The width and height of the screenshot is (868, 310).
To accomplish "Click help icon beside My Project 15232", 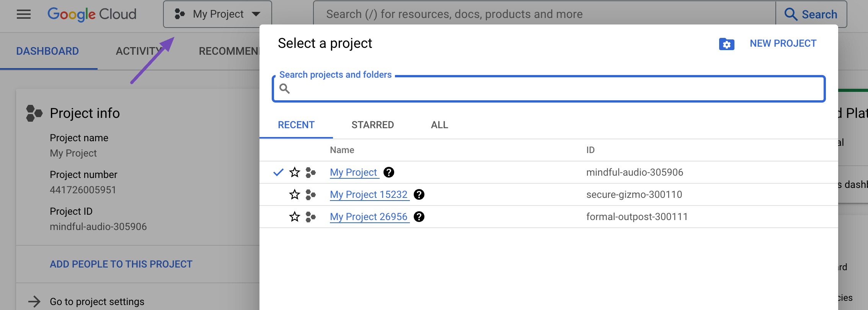I will (x=419, y=194).
